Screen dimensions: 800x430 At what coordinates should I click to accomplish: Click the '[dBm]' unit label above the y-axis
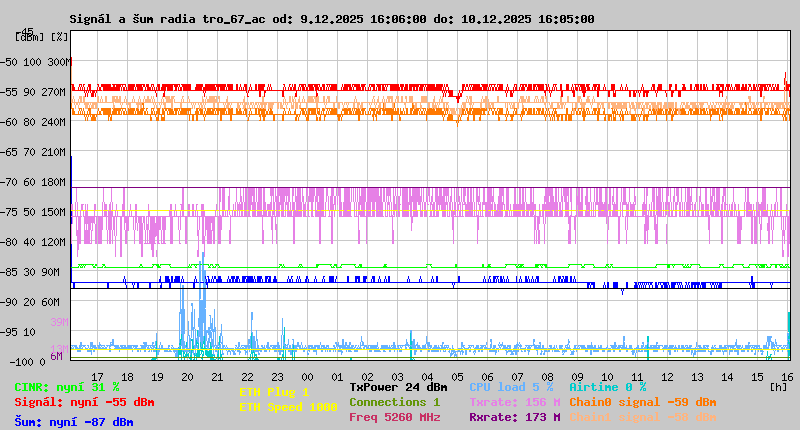tap(30, 37)
